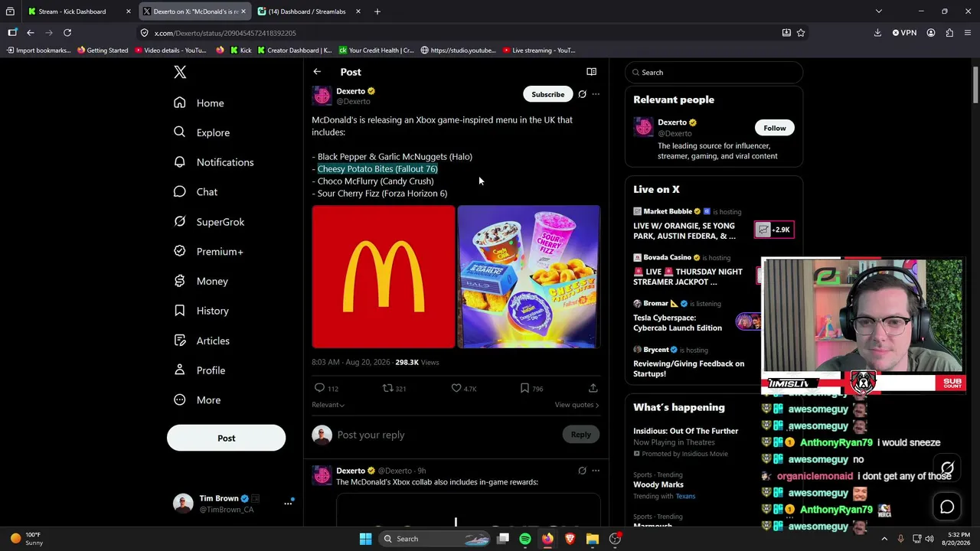The image size is (980, 551).
Task: Open the browser downloads icon
Action: pos(877,33)
